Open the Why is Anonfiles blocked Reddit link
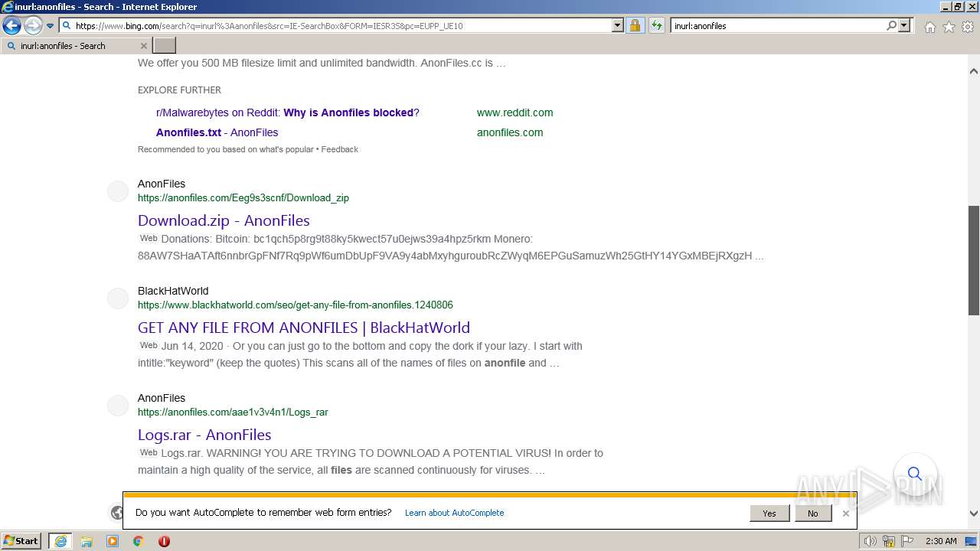This screenshot has height=551, width=980. (288, 112)
